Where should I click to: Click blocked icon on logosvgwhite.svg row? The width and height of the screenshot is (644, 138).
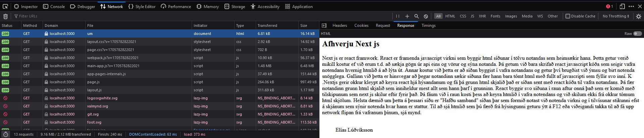5,98
